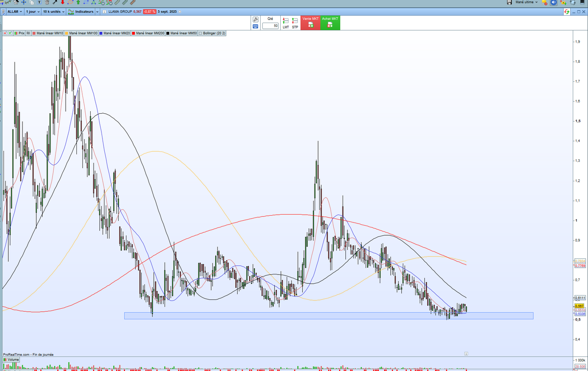Click the blue keyboard shortcut icon

[x=255, y=26]
